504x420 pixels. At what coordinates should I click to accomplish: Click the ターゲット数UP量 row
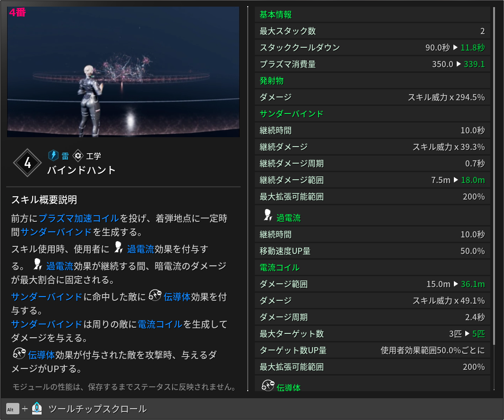click(x=373, y=350)
